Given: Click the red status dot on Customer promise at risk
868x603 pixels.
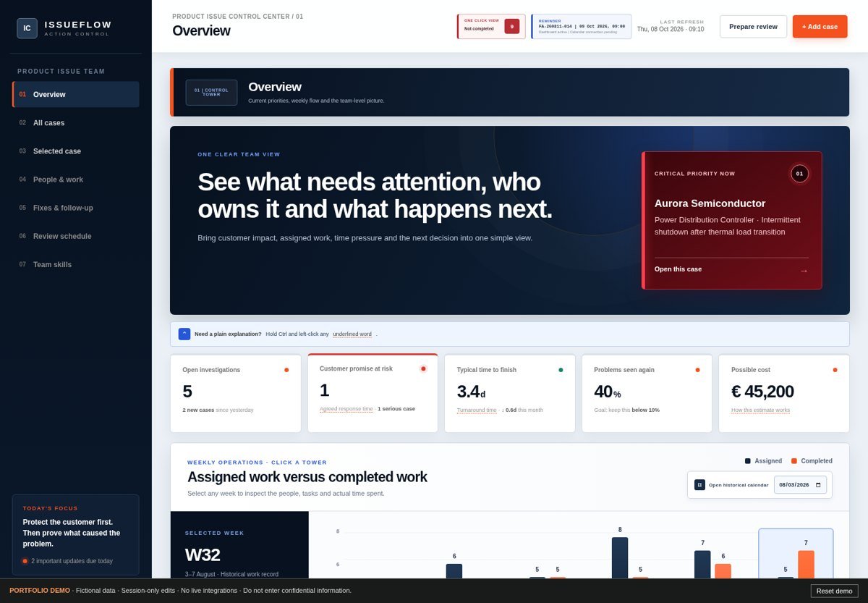Looking at the screenshot, I should point(423,368).
